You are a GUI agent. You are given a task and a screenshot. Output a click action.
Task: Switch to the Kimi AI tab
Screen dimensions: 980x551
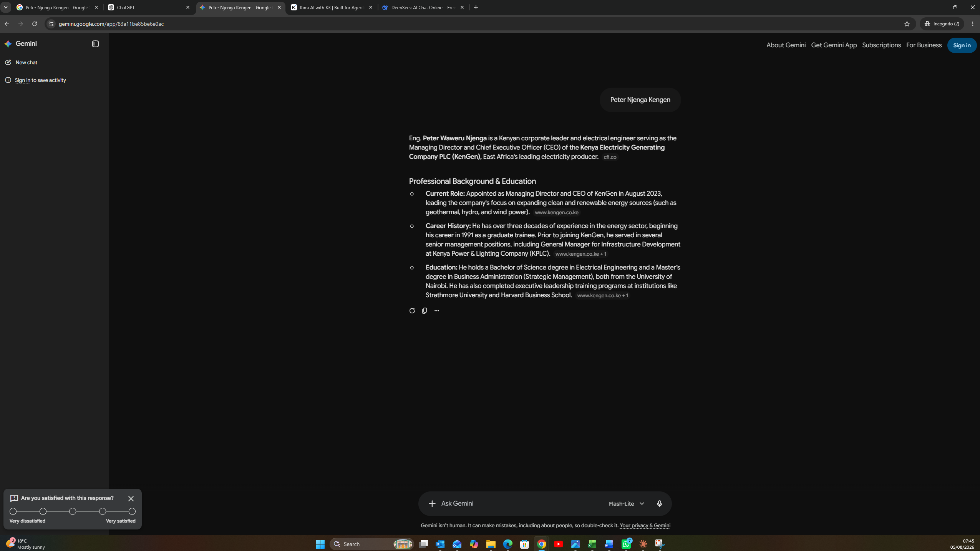(x=331, y=7)
